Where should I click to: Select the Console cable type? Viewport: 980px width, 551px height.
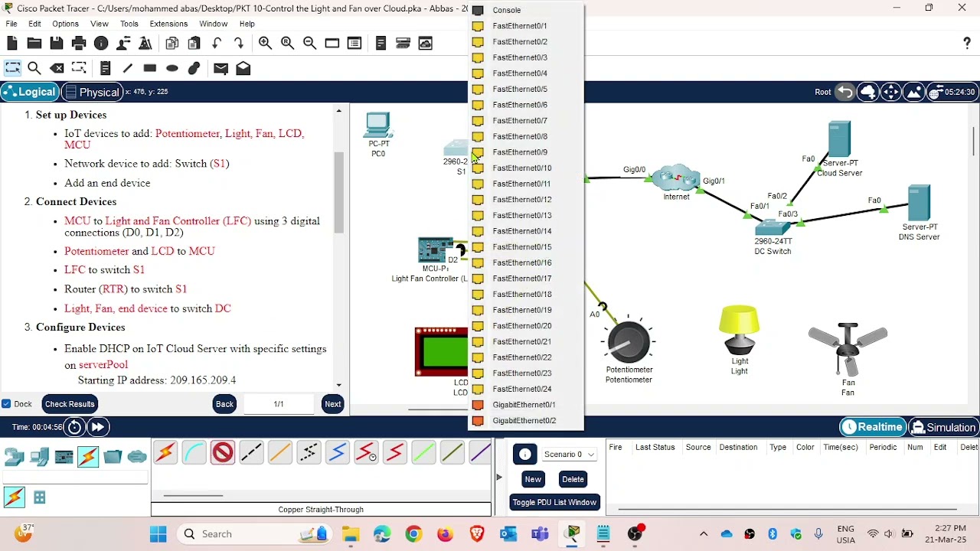click(x=194, y=453)
